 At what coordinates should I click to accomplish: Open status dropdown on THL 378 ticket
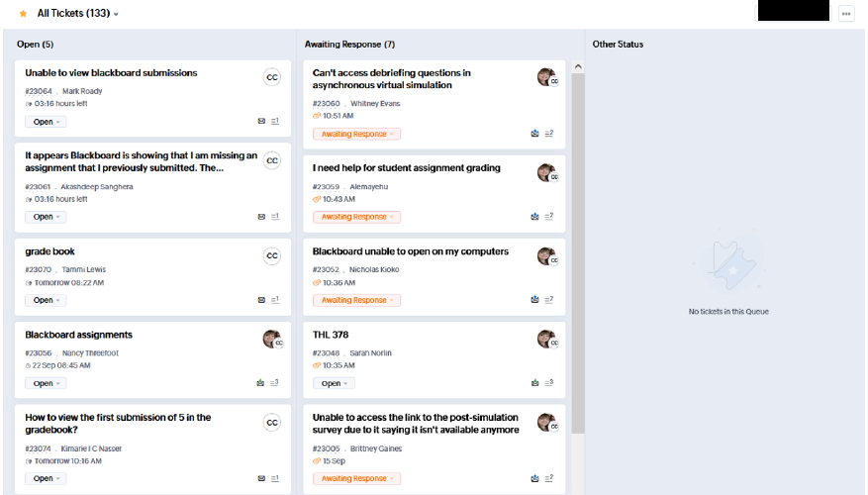click(x=334, y=383)
